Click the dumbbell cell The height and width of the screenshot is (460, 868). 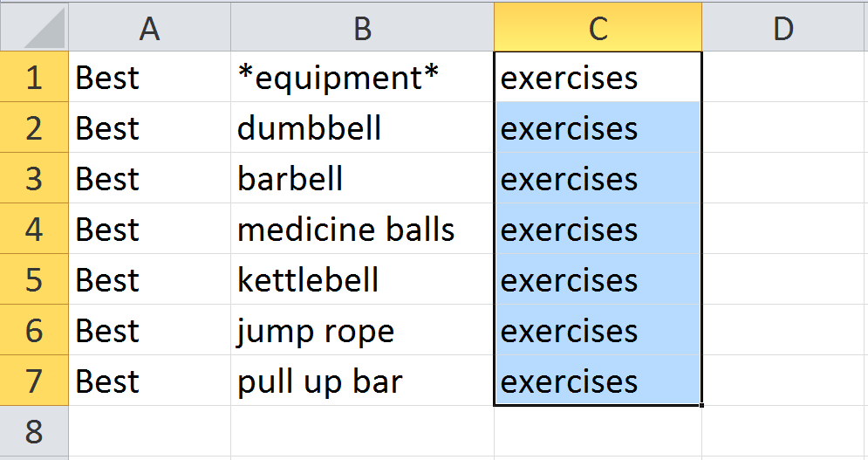[x=362, y=128]
